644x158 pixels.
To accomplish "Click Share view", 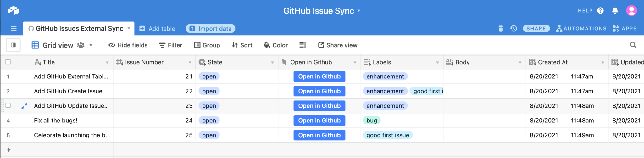I will point(338,45).
